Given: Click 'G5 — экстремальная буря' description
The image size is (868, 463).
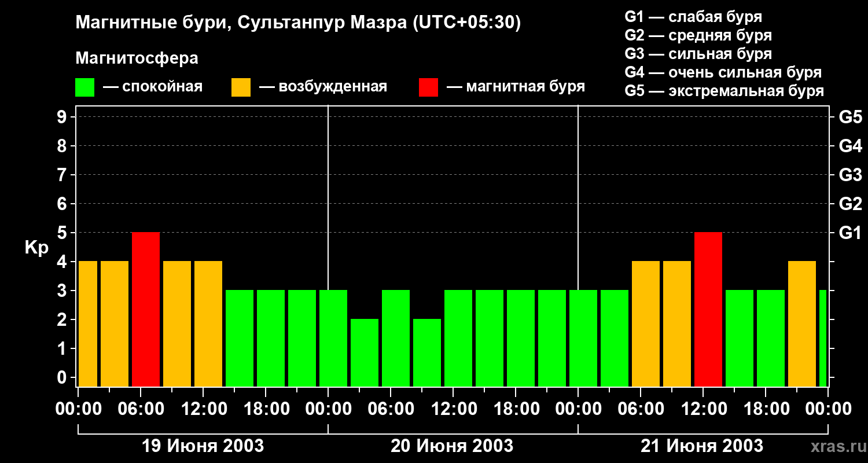Looking at the screenshot, I should (x=724, y=91).
